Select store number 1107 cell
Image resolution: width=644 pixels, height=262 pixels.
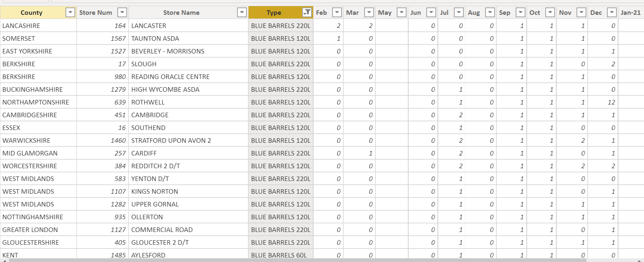(x=102, y=191)
